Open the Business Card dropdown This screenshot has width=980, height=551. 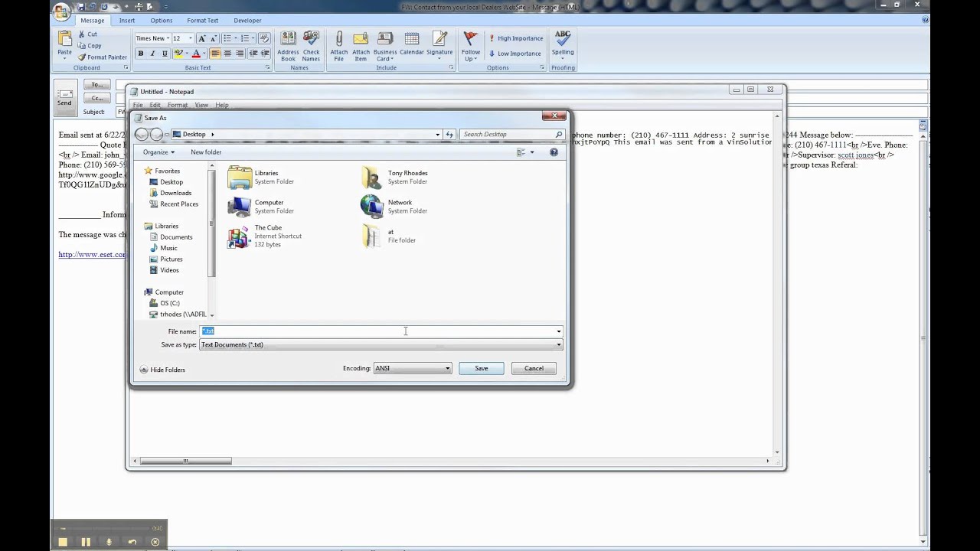pos(385,46)
